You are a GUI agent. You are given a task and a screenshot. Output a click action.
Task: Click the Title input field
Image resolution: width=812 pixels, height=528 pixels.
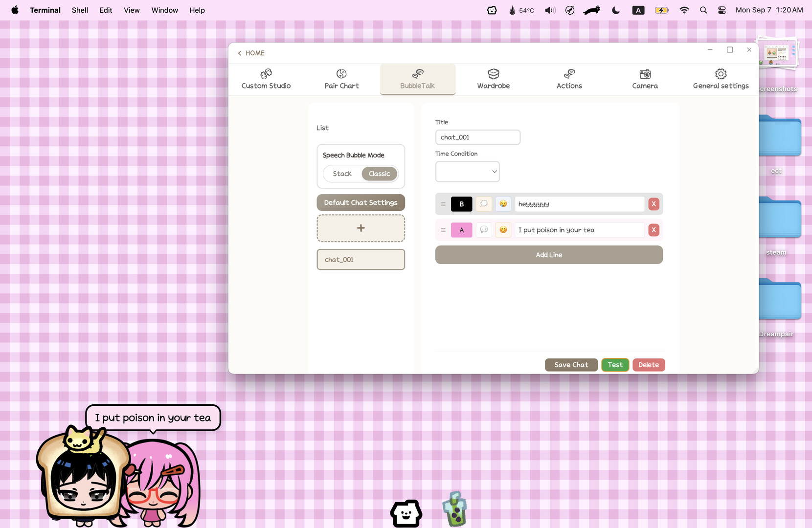coord(477,137)
